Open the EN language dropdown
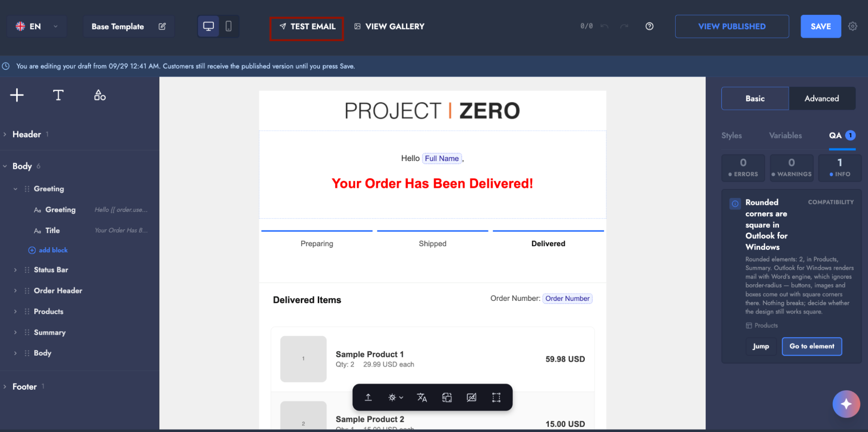This screenshot has width=868, height=432. (37, 26)
